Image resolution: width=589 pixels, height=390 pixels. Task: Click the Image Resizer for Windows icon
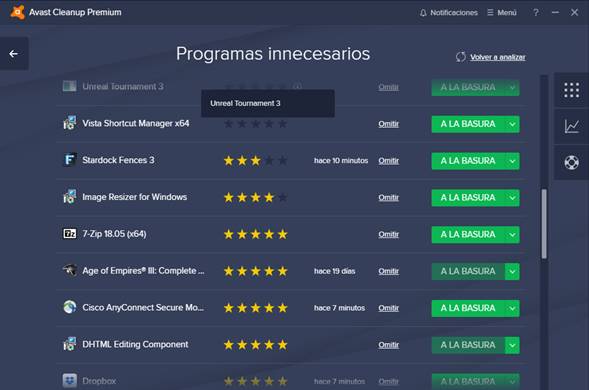(x=69, y=197)
